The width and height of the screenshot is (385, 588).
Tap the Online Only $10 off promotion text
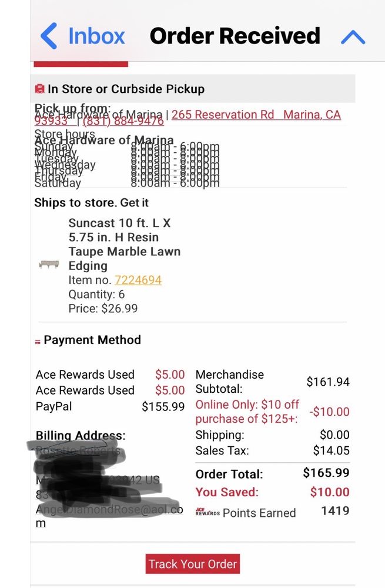tap(247, 412)
